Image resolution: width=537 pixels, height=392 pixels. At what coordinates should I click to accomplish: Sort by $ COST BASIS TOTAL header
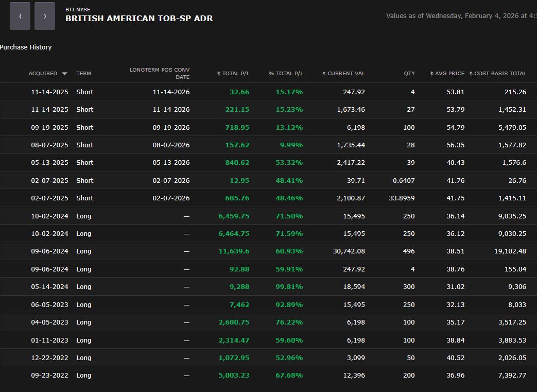coord(498,73)
